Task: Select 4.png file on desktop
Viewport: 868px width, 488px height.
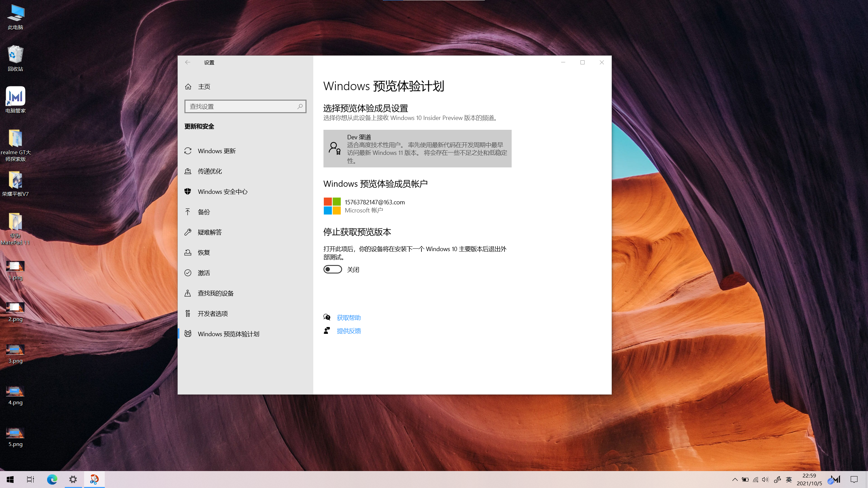Action: click(15, 395)
